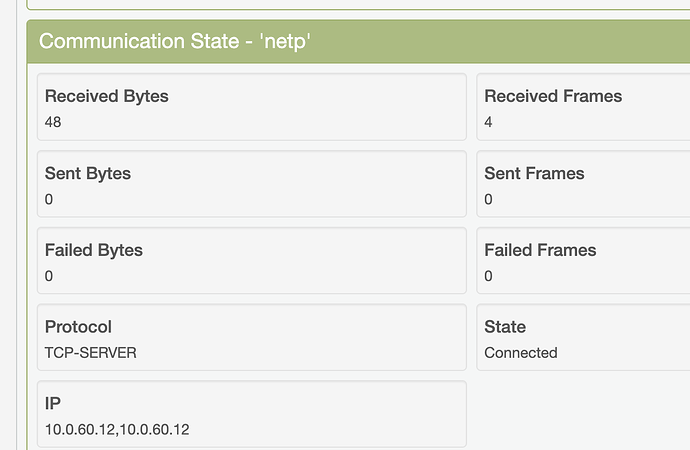
Task: Click the Received Bytes value 48
Action: click(54, 122)
